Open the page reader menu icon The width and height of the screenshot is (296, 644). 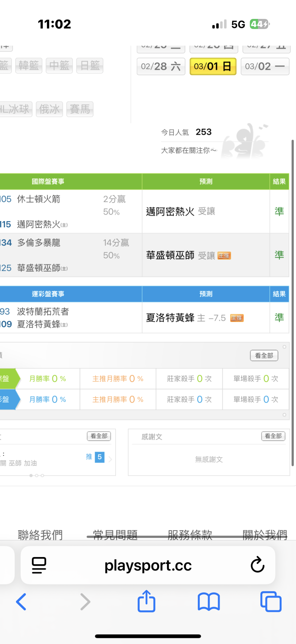(39, 565)
